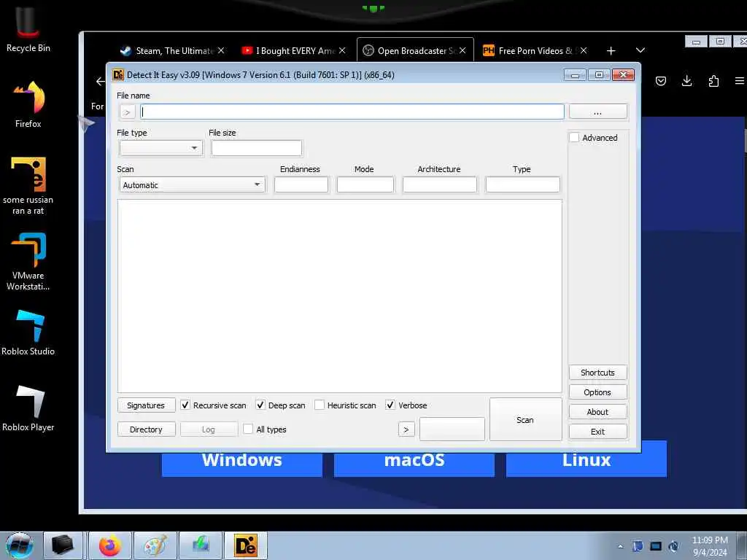Click the Detect It Easy title bar icon
Image resolution: width=747 pixels, height=560 pixels.
click(117, 75)
